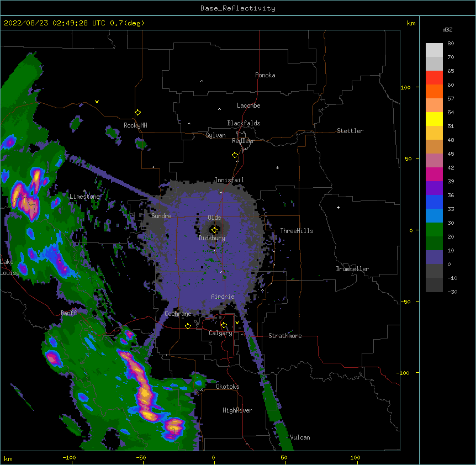The image size is (476, 465).
Task: Click the Calgary city label
Action: [x=220, y=333]
